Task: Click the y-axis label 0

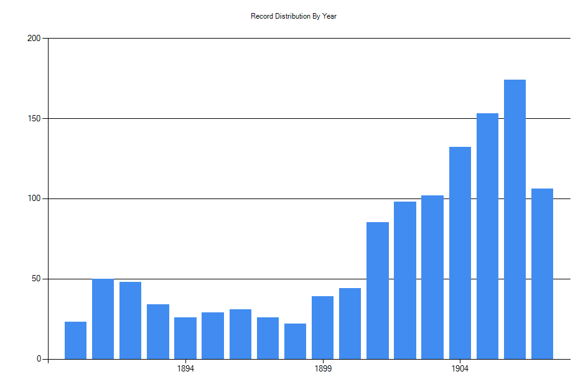Action: coord(39,359)
